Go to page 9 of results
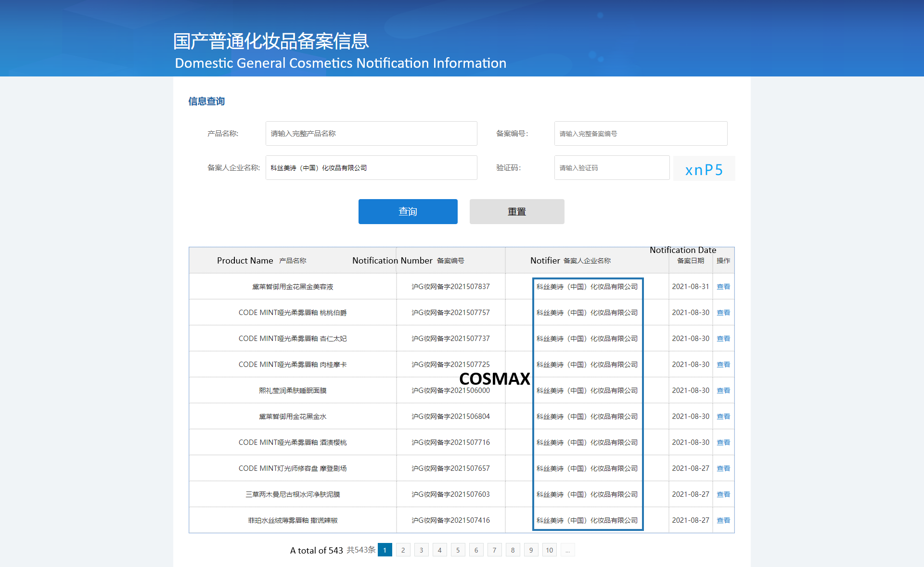Screen dimensions: 924x567 tap(531, 550)
